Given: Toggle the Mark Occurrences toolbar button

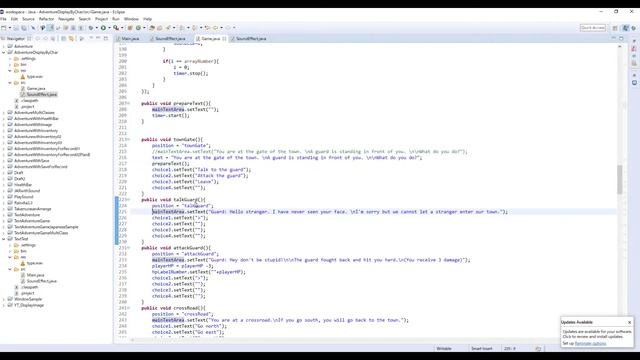Looking at the screenshot, I should (50, 28).
